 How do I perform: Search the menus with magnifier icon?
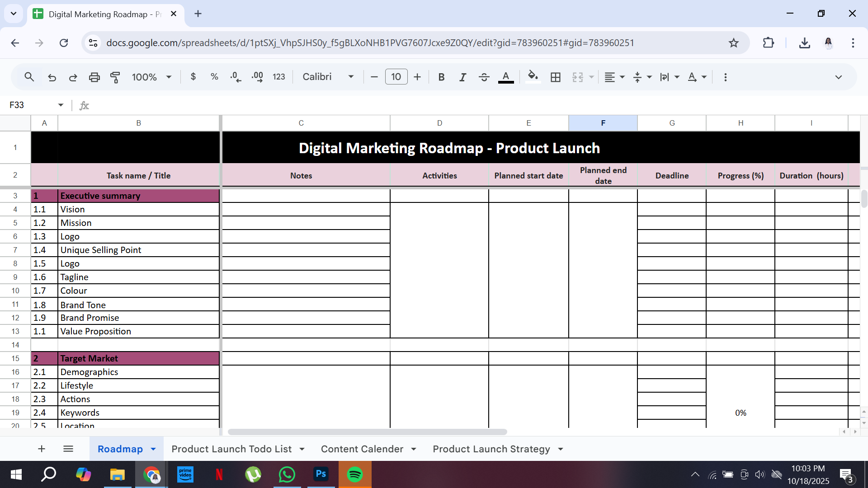29,77
